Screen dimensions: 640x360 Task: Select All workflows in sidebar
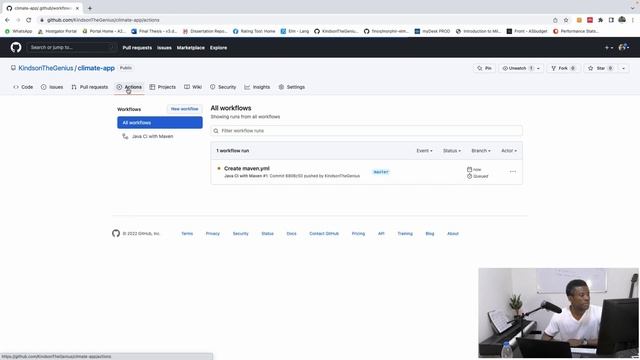[x=160, y=122]
